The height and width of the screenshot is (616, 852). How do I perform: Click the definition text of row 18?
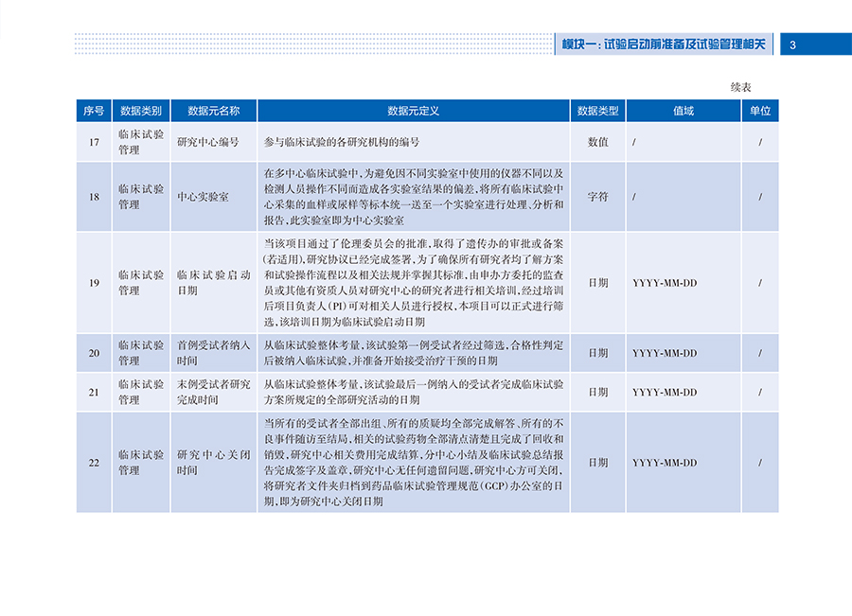[414, 197]
